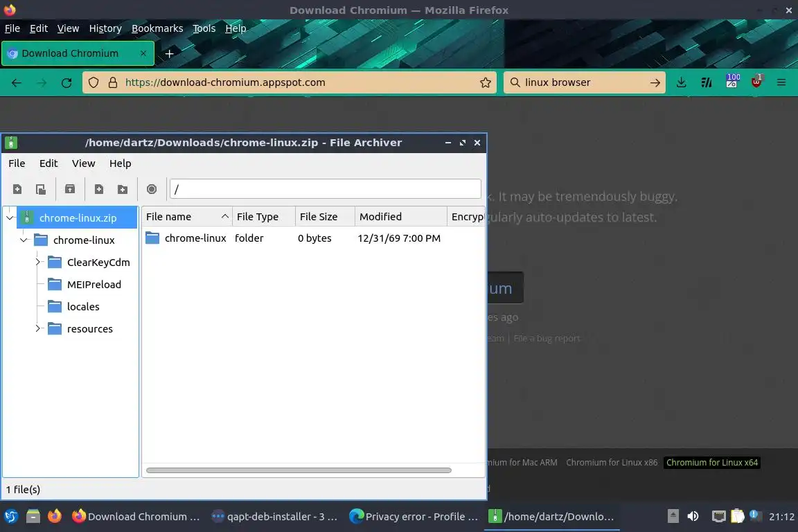798x532 pixels.
Task: Click the Firefox URL address bar
Action: (x=290, y=82)
